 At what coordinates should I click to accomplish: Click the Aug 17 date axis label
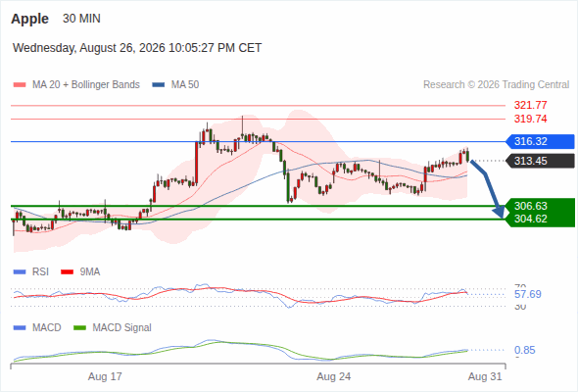click(105, 377)
